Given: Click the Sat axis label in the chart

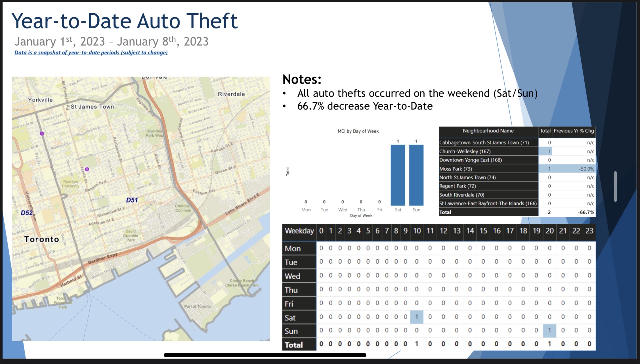Looking at the screenshot, I should tap(398, 210).
